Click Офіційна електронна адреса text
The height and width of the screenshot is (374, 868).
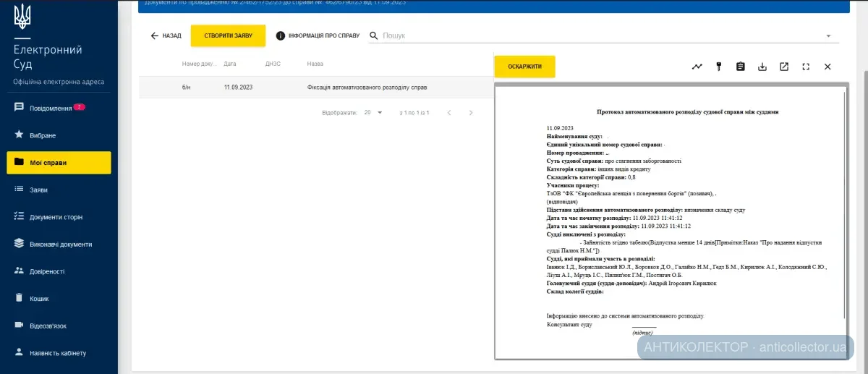point(59,82)
